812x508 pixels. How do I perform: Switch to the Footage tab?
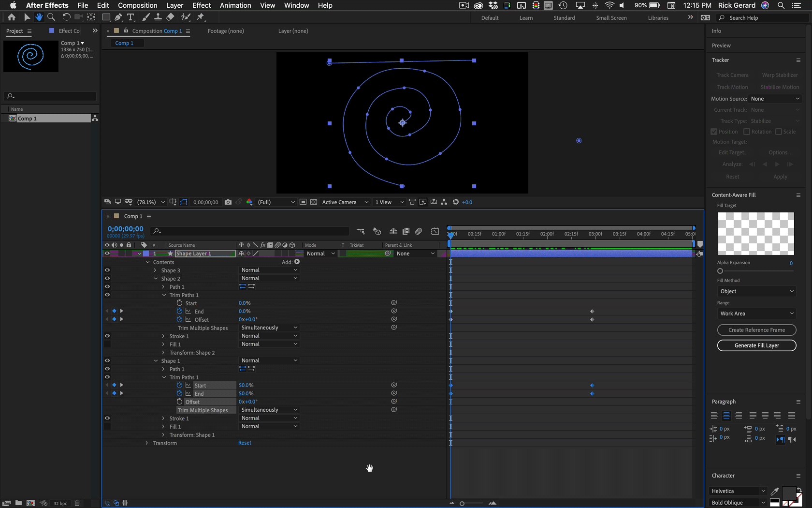(225, 30)
